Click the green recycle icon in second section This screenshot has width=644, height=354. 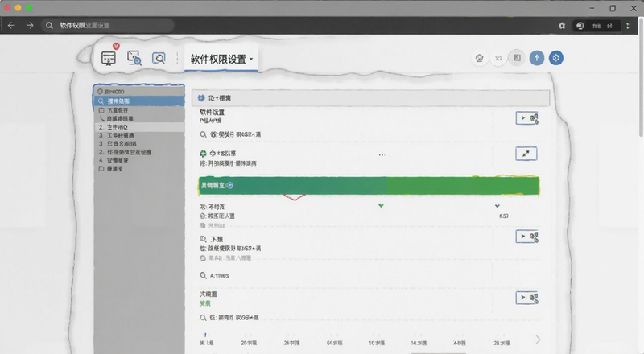pos(203,153)
